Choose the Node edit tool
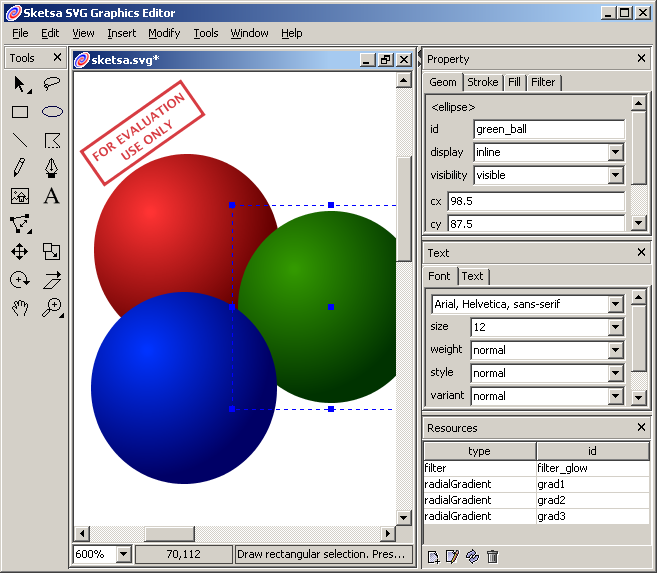The width and height of the screenshot is (657, 573). pos(21,224)
